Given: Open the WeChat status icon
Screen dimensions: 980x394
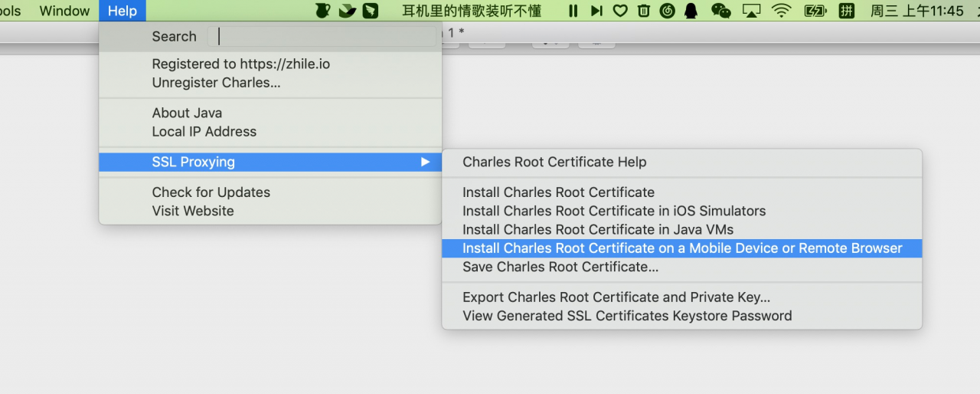Looking at the screenshot, I should point(720,11).
